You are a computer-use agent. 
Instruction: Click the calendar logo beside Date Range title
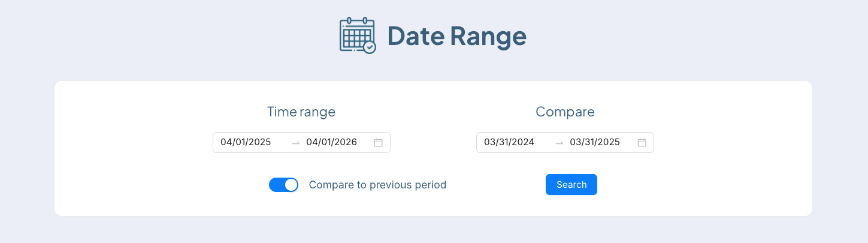tap(356, 35)
